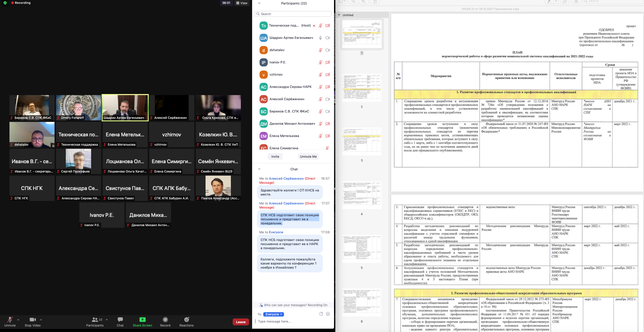Click the Record button in Zoom toolbar
This screenshot has width=644, height=332.
[165, 322]
